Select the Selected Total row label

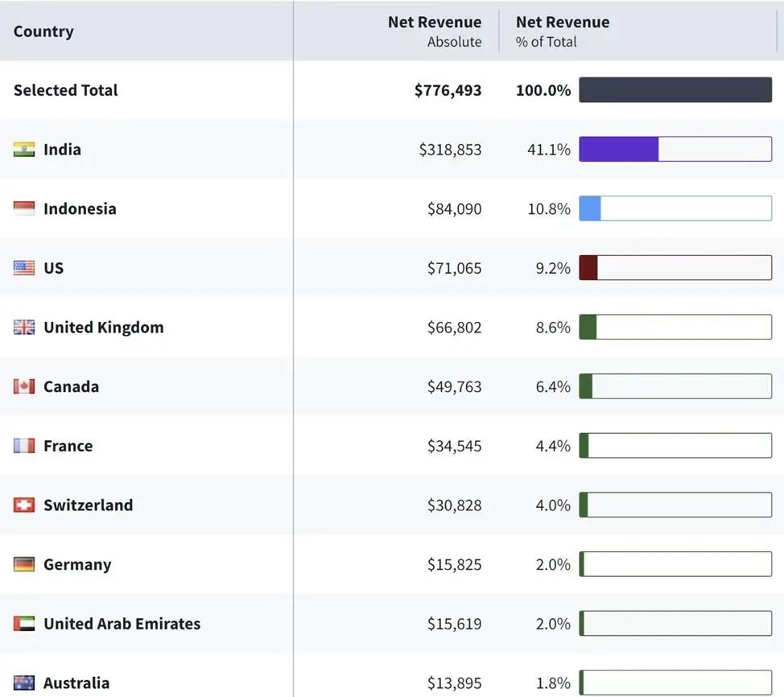click(65, 90)
